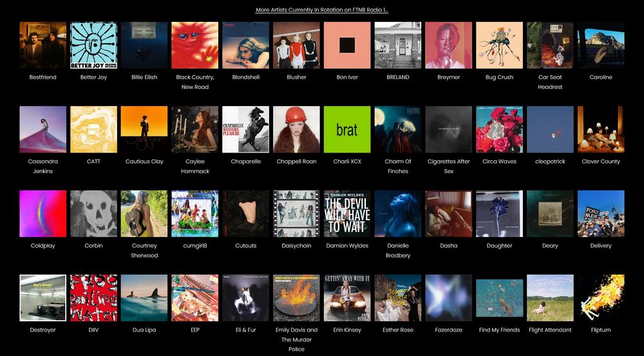The width and height of the screenshot is (644, 356).
Task: Open the cleopatrick album thumbnail
Action: 550,129
